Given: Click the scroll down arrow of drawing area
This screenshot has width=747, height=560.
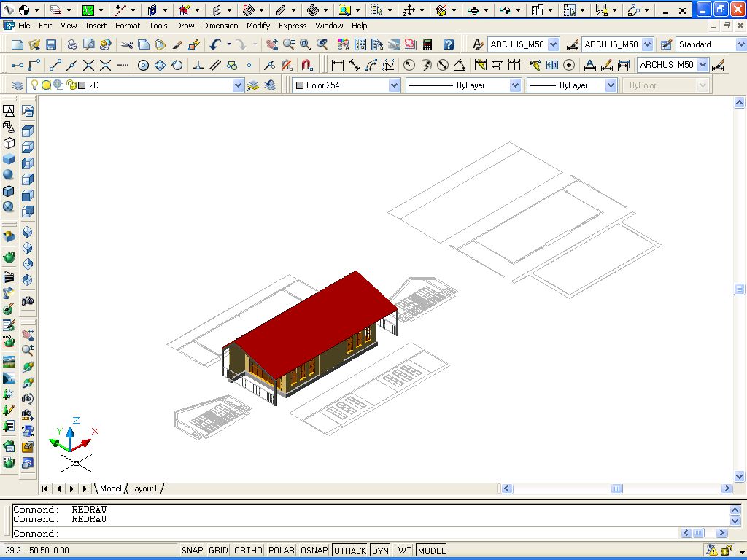Looking at the screenshot, I should (739, 476).
